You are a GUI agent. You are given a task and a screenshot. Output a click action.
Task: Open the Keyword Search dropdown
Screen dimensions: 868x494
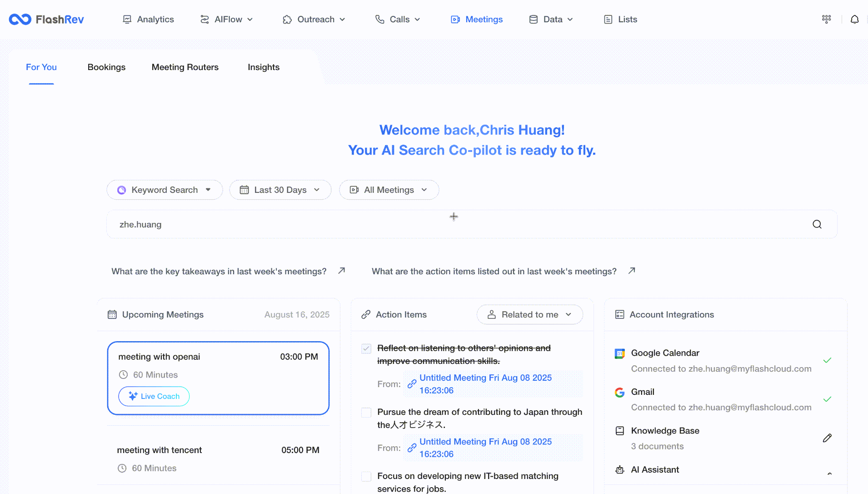point(165,190)
